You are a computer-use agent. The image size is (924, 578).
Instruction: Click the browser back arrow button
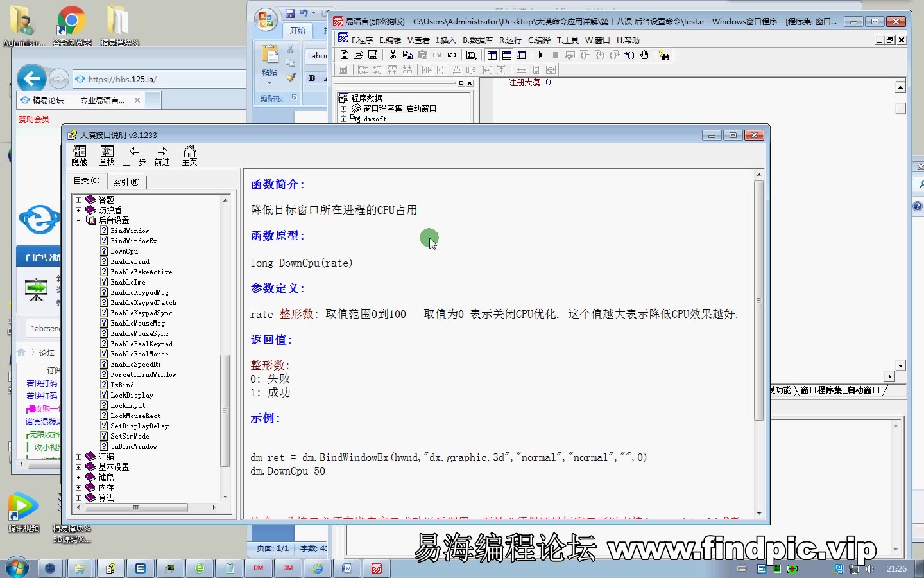pos(31,79)
